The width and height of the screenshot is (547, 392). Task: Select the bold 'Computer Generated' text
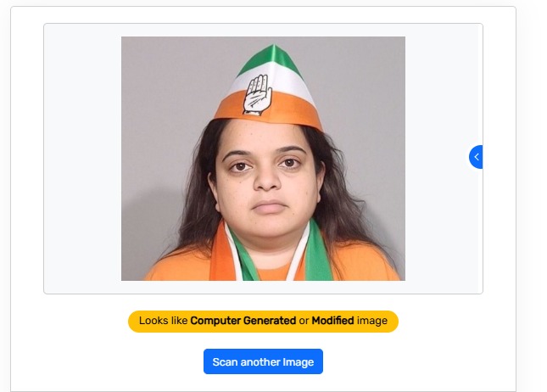[x=243, y=321]
